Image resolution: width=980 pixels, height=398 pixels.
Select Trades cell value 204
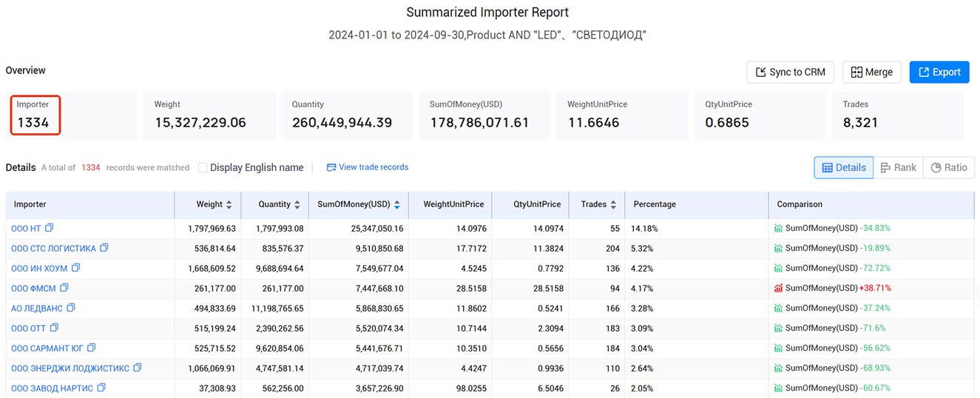[x=612, y=249]
